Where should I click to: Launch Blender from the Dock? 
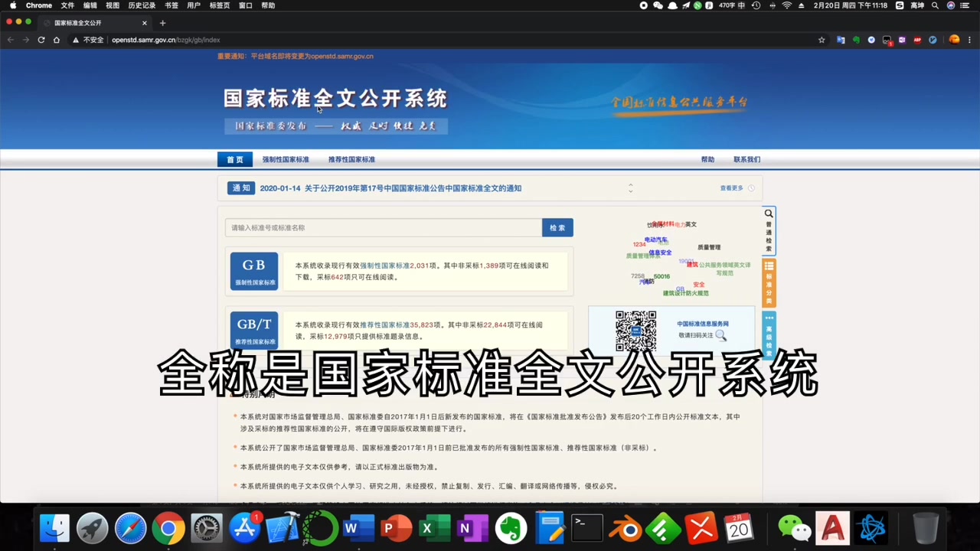pos(625,528)
